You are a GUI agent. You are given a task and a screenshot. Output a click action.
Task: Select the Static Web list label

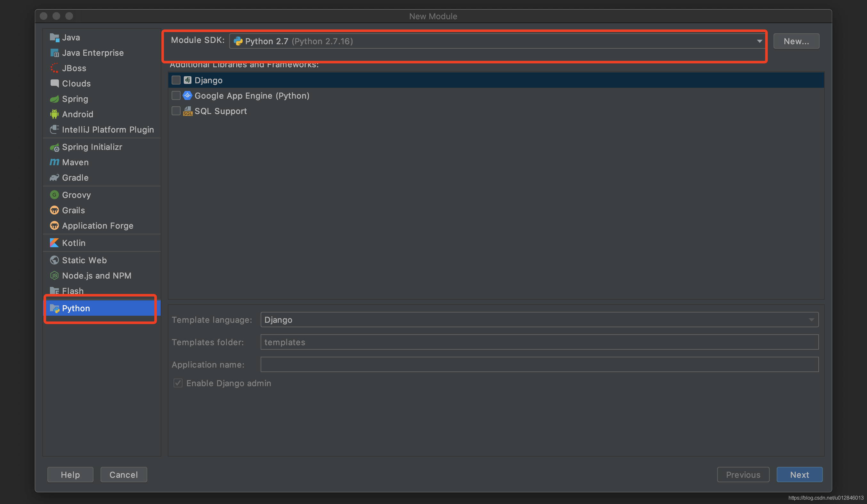(x=84, y=260)
